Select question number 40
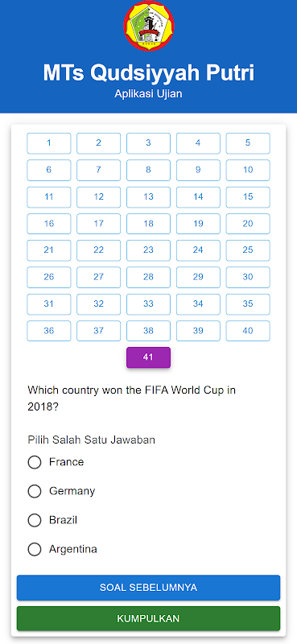 [248, 331]
